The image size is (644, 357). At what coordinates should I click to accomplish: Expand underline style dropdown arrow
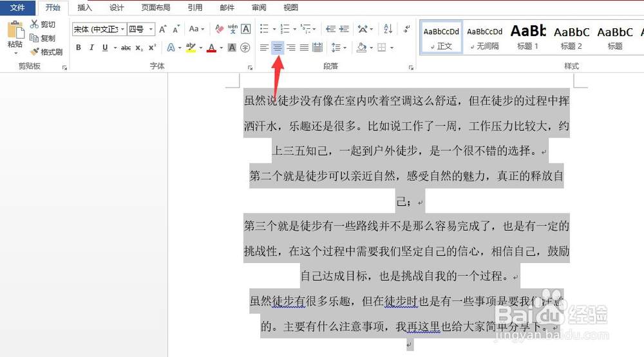(115, 48)
